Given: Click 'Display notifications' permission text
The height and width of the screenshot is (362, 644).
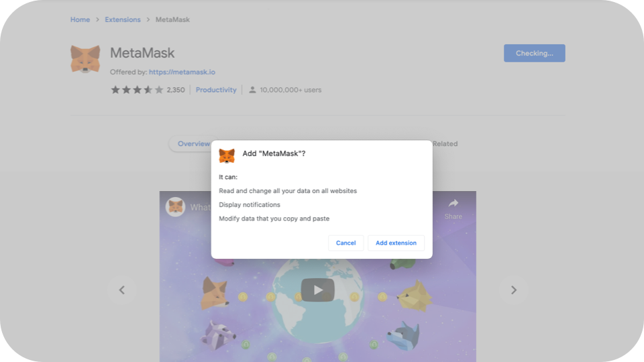Looking at the screenshot, I should tap(250, 205).
